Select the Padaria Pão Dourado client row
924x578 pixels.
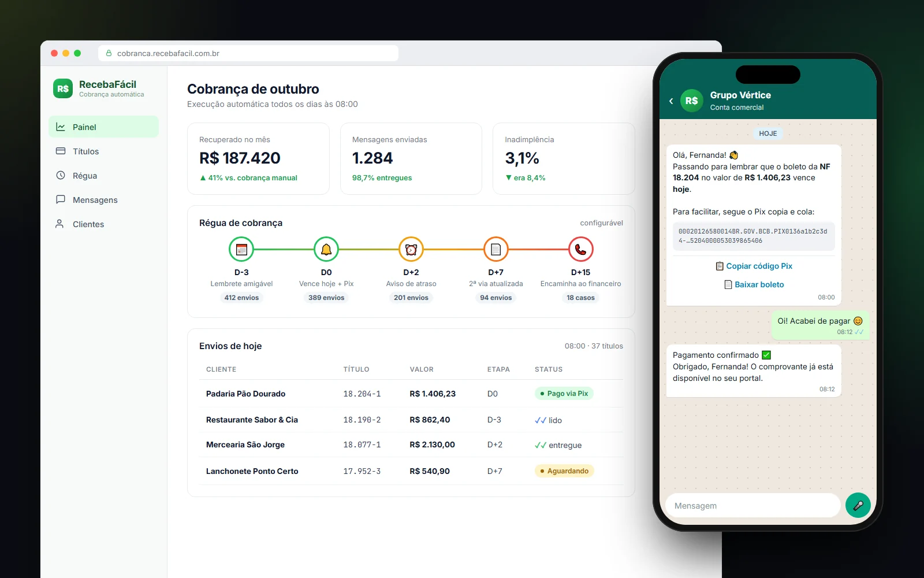[x=411, y=394]
